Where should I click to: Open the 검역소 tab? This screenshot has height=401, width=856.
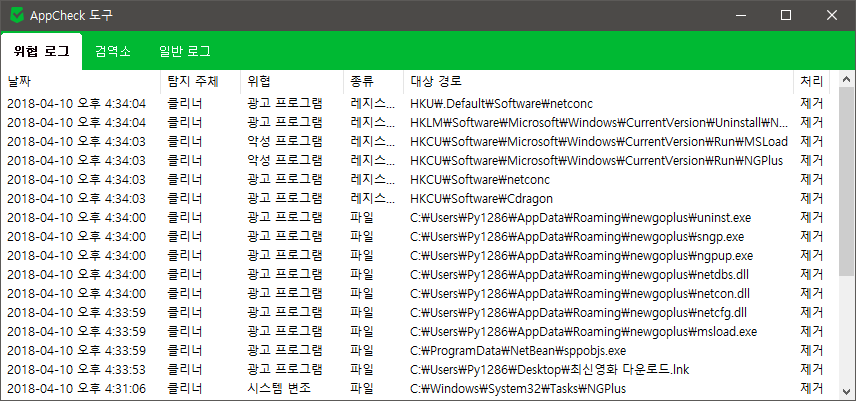click(x=113, y=51)
